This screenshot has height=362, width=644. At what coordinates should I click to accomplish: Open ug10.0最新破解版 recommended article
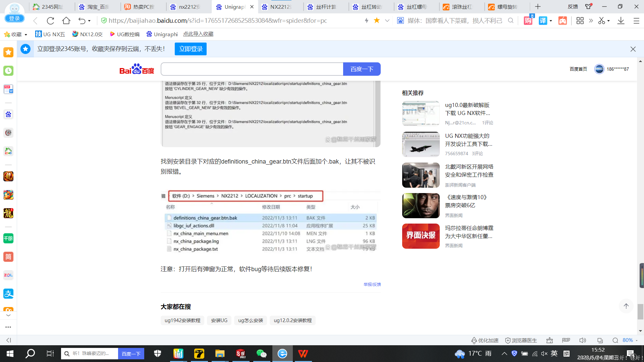point(468,109)
